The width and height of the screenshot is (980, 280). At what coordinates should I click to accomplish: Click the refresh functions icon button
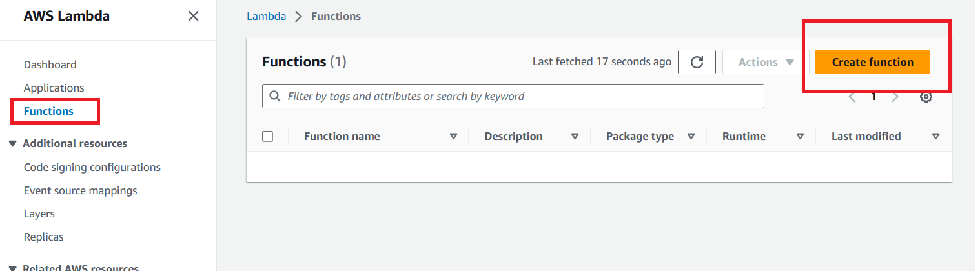[697, 62]
